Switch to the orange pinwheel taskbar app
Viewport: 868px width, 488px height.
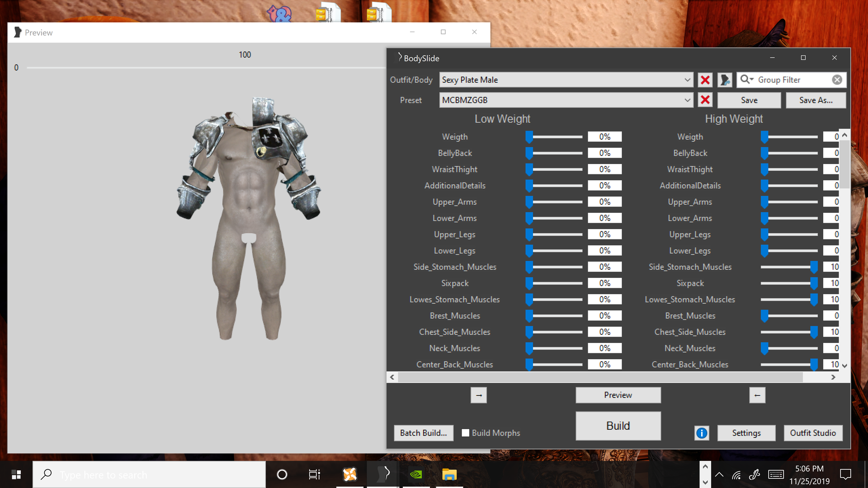[349, 474]
